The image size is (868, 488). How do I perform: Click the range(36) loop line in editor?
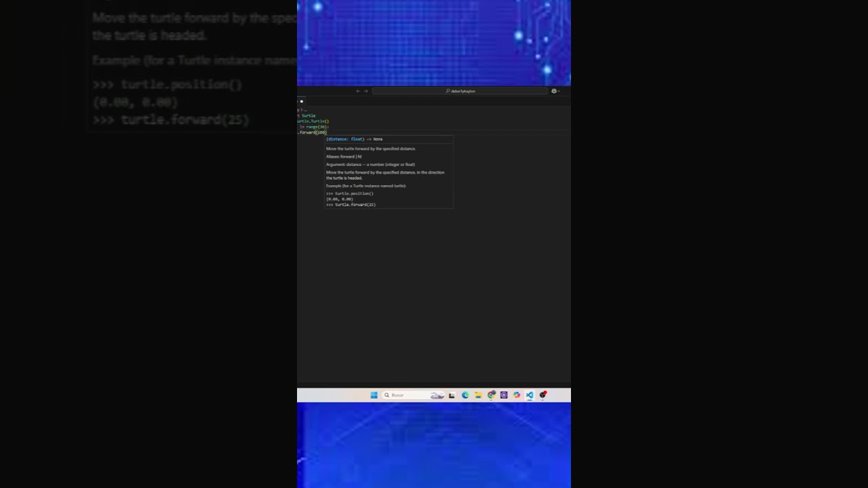(315, 127)
